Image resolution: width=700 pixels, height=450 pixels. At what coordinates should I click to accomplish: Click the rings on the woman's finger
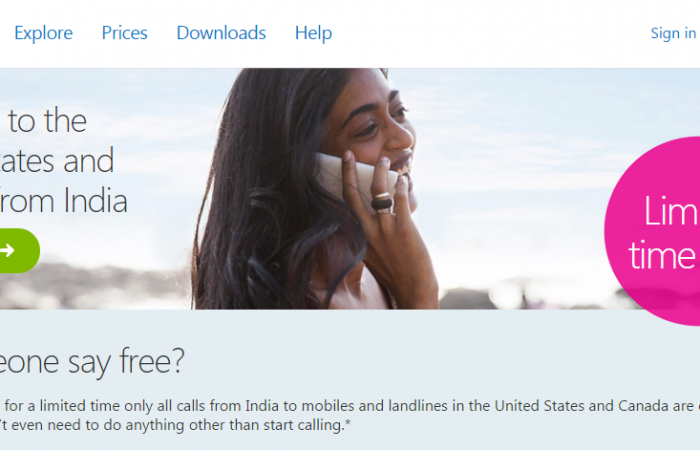click(382, 202)
